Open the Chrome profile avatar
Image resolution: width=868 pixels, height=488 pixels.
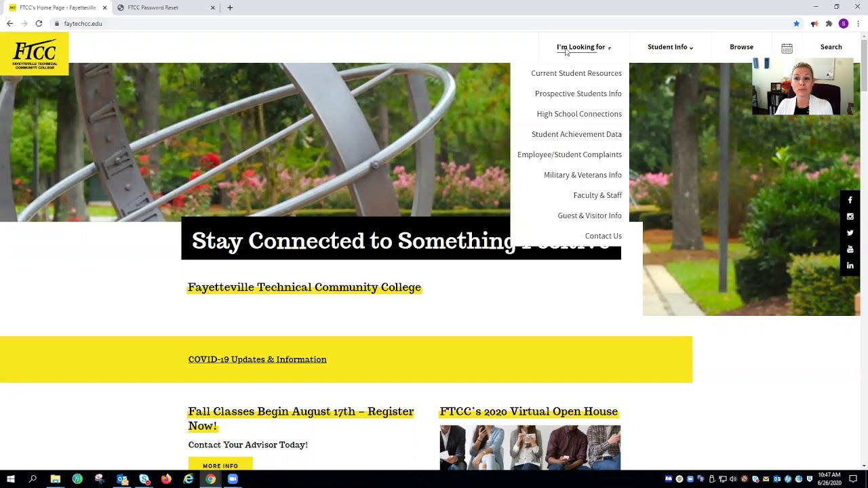(844, 24)
